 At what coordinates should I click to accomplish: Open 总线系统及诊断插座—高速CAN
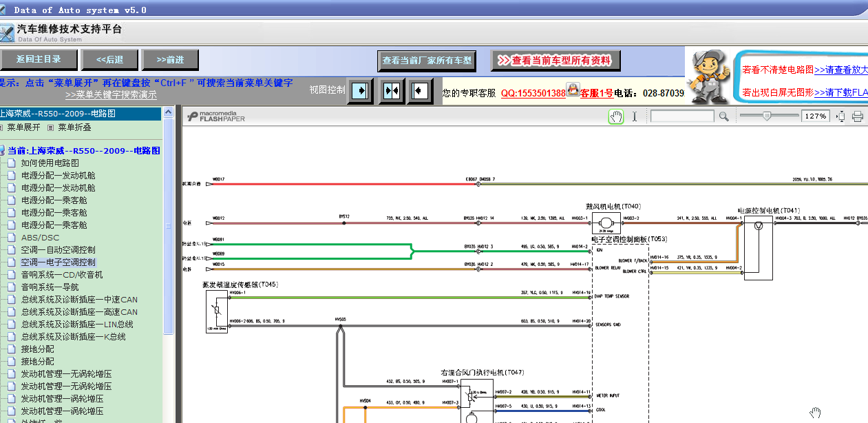(x=79, y=312)
